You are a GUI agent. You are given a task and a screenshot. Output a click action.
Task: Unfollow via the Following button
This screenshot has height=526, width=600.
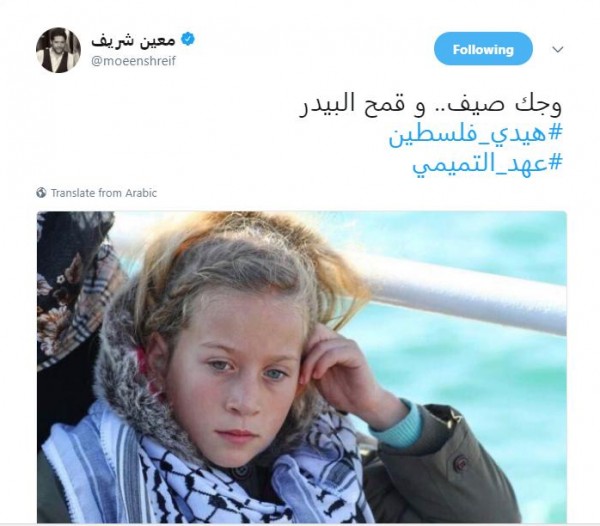pyautogui.click(x=483, y=49)
